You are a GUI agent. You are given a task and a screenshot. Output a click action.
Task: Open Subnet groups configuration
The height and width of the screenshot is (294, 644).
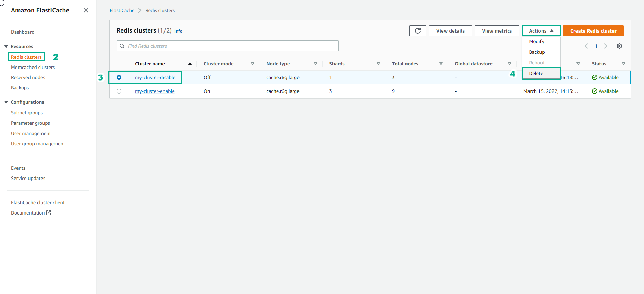click(27, 113)
